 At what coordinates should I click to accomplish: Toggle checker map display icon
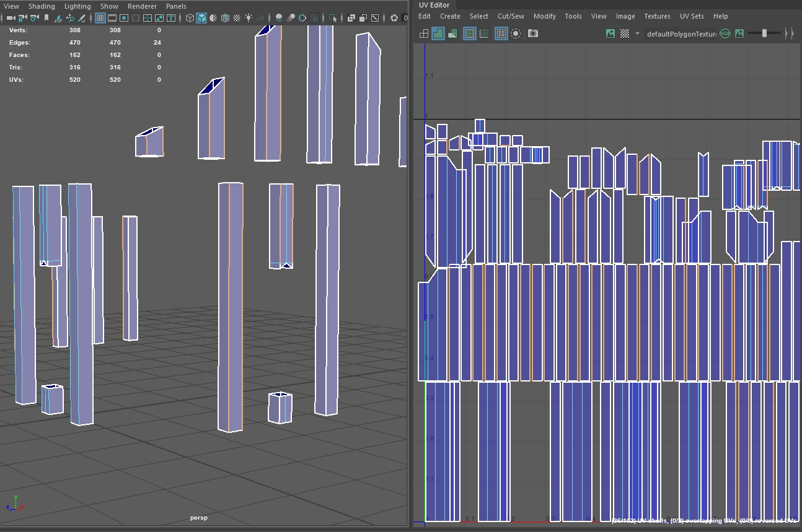pyautogui.click(x=625, y=33)
